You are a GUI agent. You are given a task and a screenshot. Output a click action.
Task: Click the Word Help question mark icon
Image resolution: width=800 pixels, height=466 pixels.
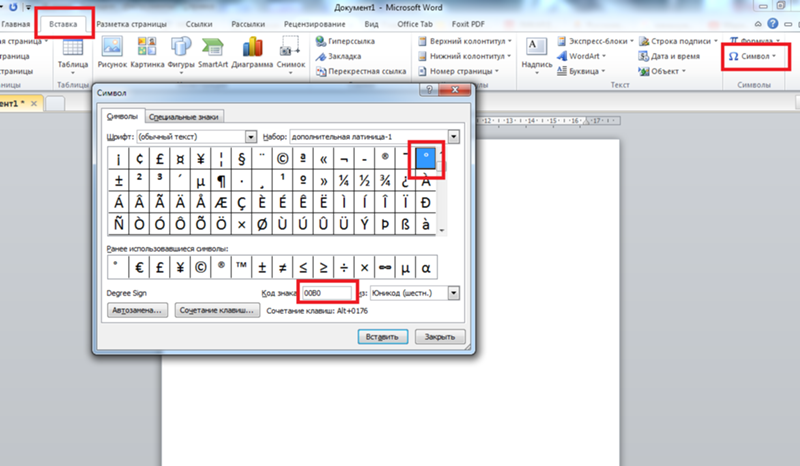coord(773,23)
